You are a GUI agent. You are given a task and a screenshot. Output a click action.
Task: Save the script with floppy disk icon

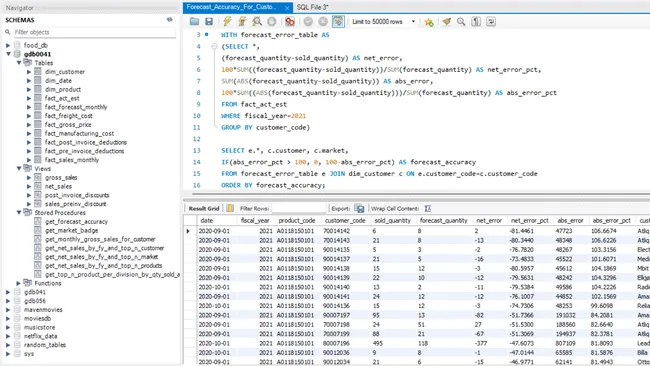coord(209,22)
